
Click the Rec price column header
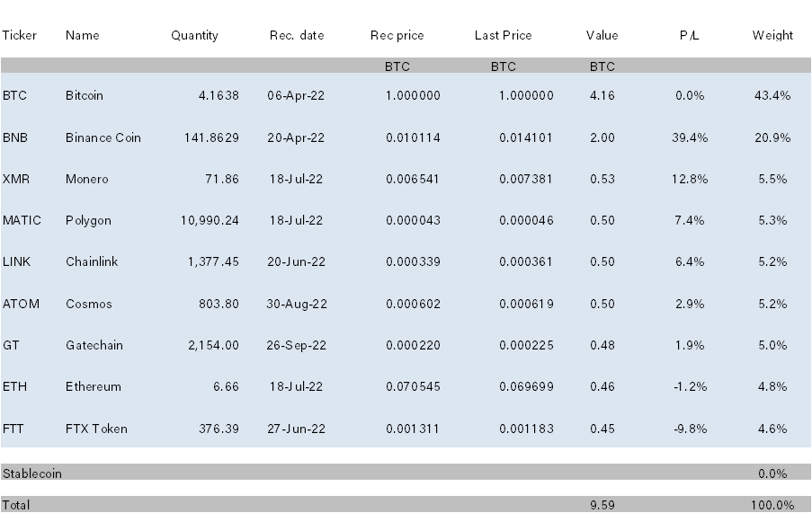[397, 35]
